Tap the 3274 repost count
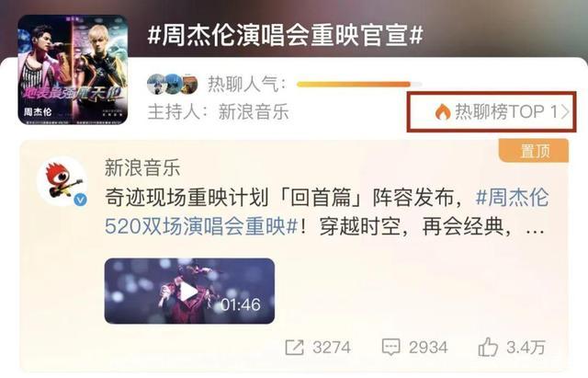This screenshot has height=378, width=588. 332,348
